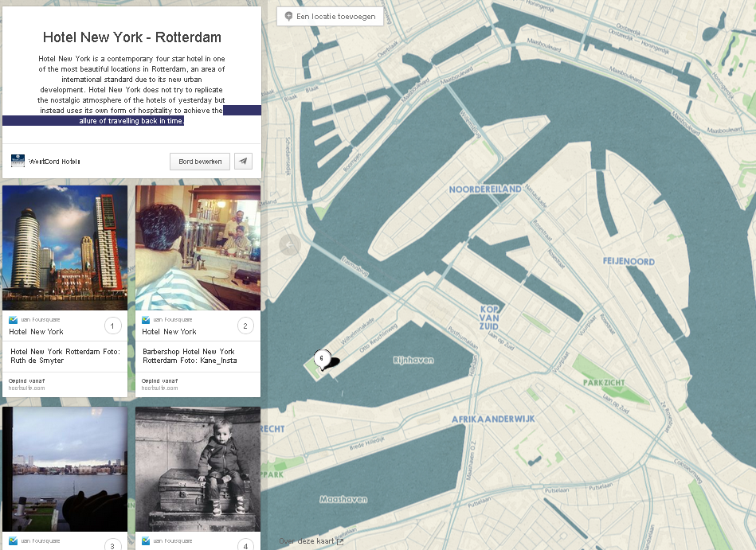Image resolution: width=756 pixels, height=550 pixels.
Task: Click the FEIJENOORD map label
Action: click(629, 262)
